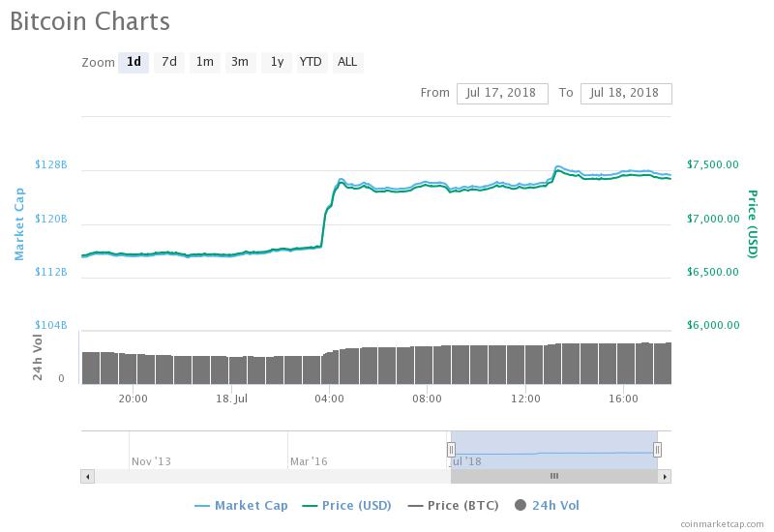Click the 20:00 time axis label
This screenshot has height=532, width=774.
[x=133, y=399]
